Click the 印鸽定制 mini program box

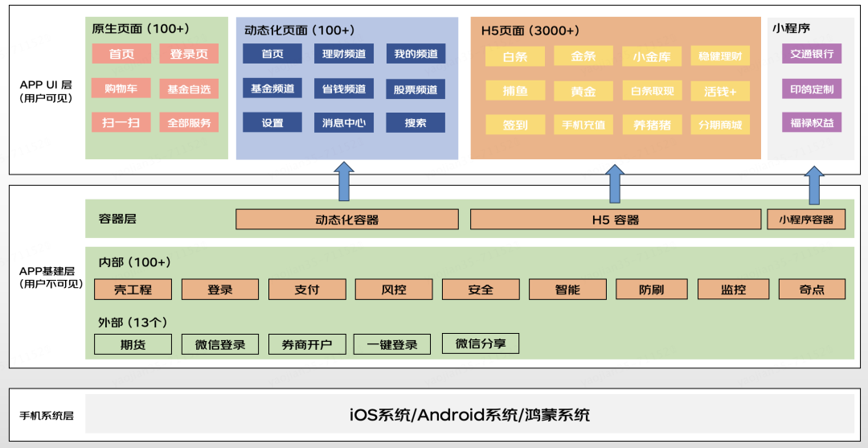pos(812,88)
